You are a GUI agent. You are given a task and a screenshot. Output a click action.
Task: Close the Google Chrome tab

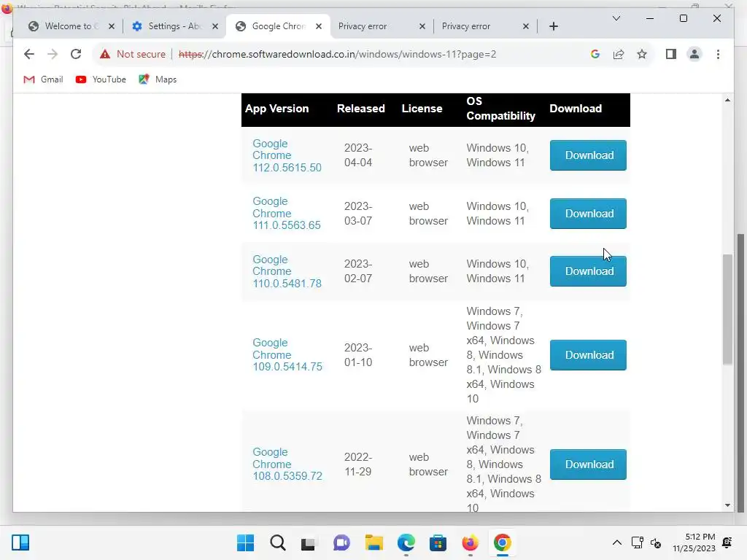319,26
